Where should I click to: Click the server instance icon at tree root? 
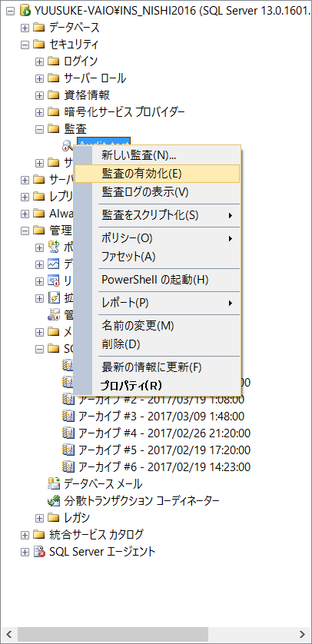[25, 10]
